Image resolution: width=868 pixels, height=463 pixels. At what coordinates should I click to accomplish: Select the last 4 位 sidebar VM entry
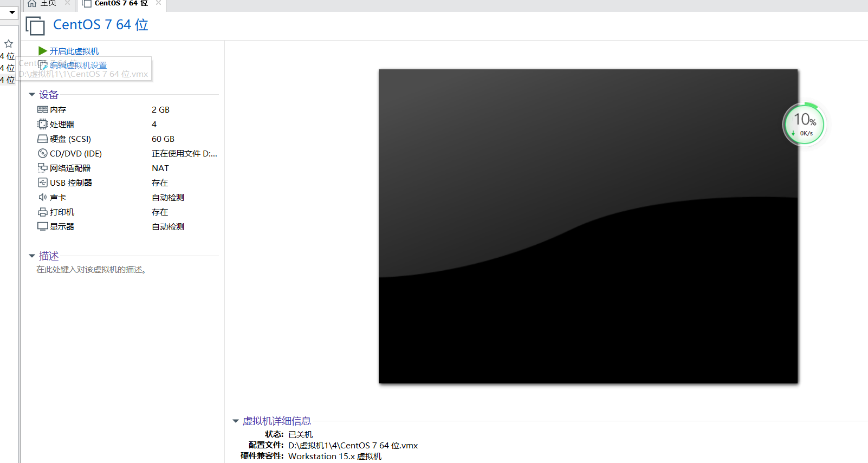tap(8, 80)
